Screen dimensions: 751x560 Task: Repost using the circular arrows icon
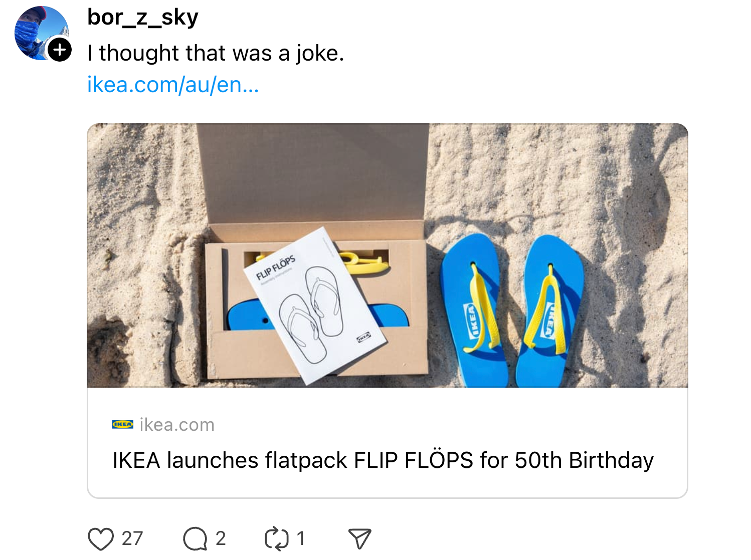point(276,539)
